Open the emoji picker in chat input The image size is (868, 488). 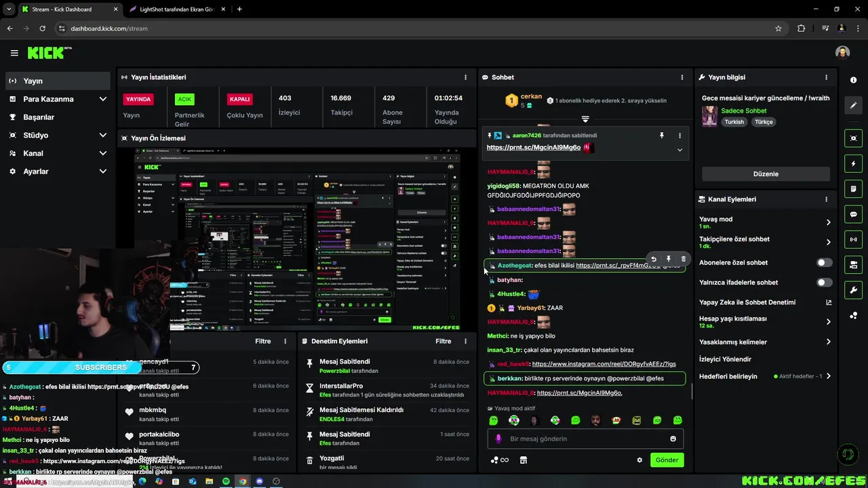673,439
